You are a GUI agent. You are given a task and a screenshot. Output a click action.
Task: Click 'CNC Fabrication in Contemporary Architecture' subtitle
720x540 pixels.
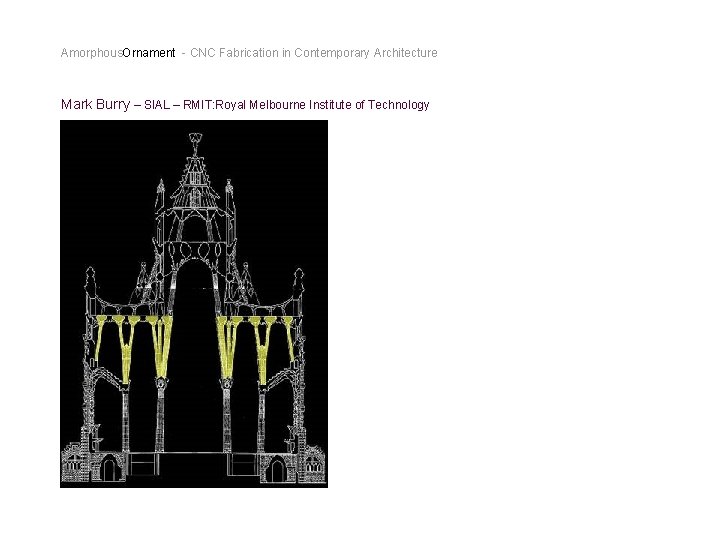pyautogui.click(x=314, y=53)
